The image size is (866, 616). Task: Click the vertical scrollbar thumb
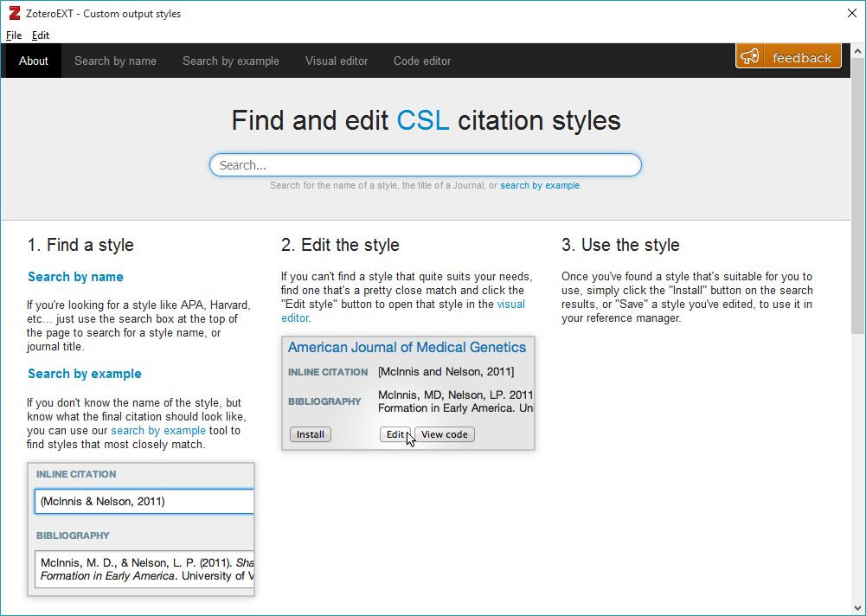coord(857,196)
